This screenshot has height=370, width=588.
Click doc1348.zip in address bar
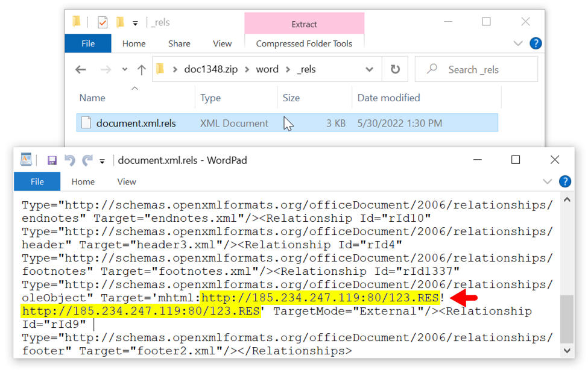[210, 69]
